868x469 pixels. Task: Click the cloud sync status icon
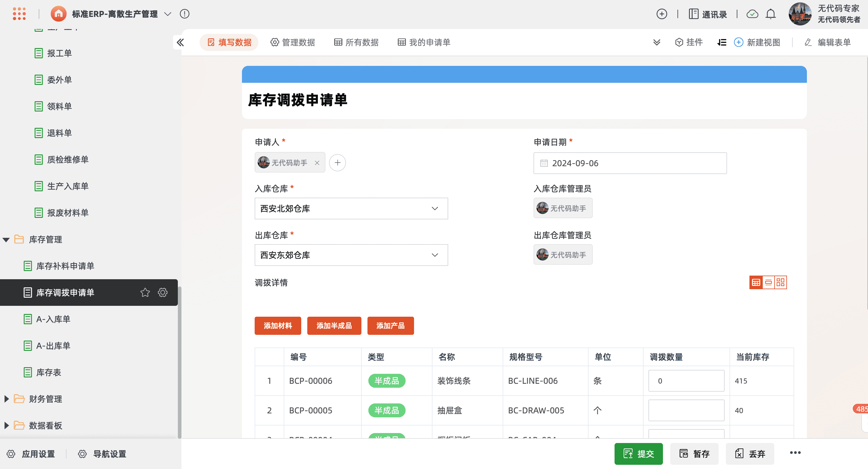coord(752,14)
